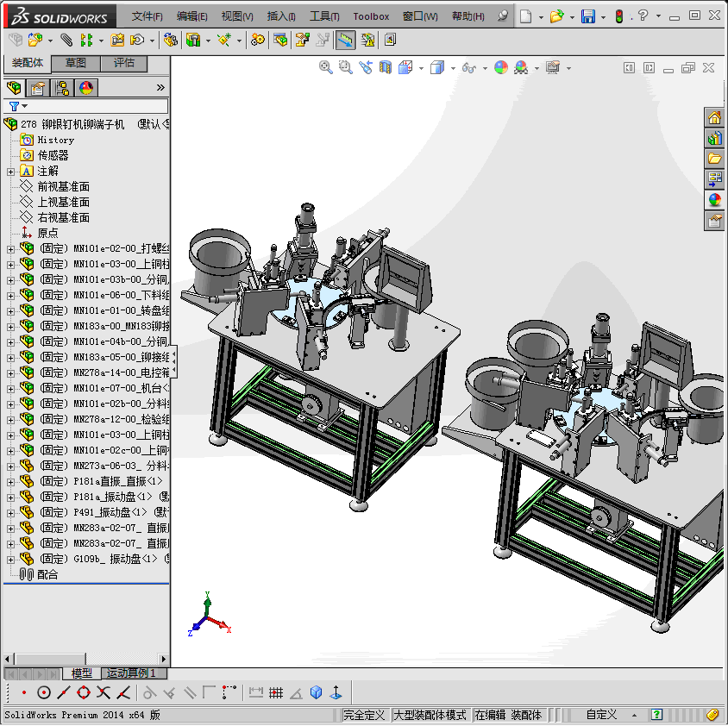The image size is (728, 726).
Task: Expand the MN101e-02-00 component node
Action: [10, 248]
